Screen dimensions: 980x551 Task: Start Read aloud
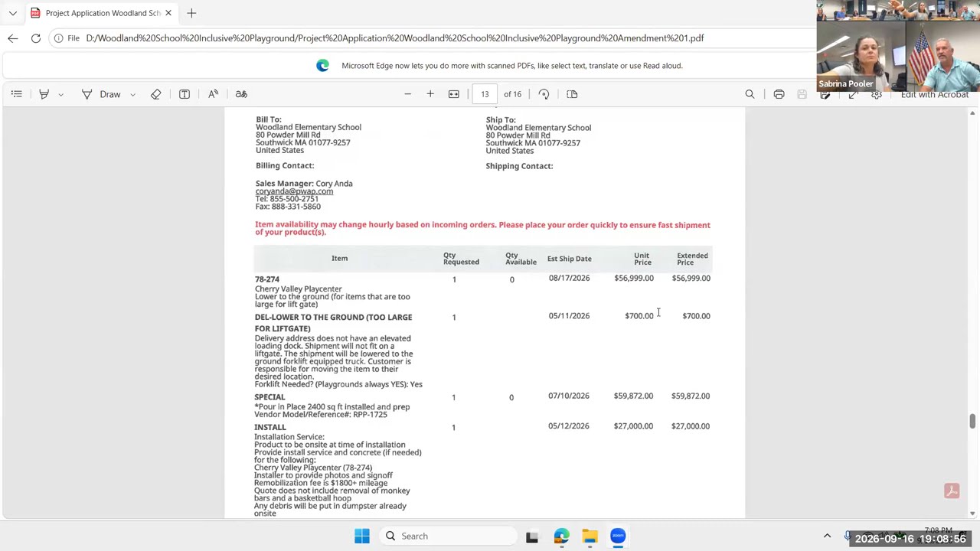(x=214, y=94)
